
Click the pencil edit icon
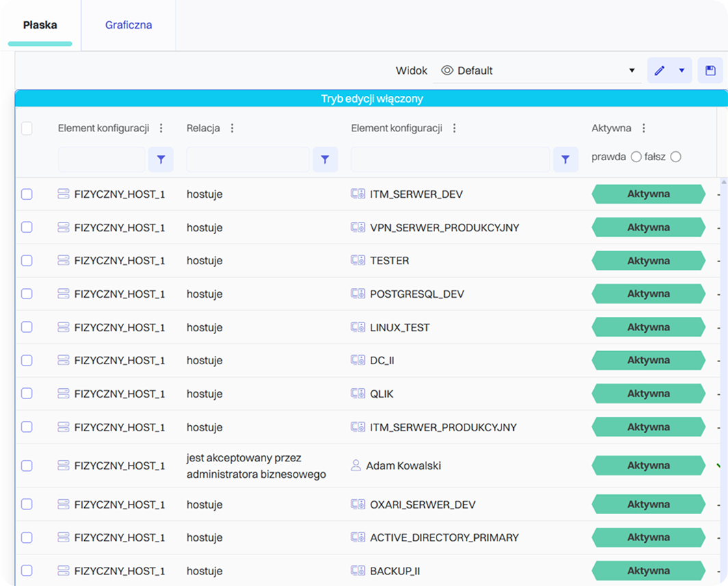[x=660, y=71]
